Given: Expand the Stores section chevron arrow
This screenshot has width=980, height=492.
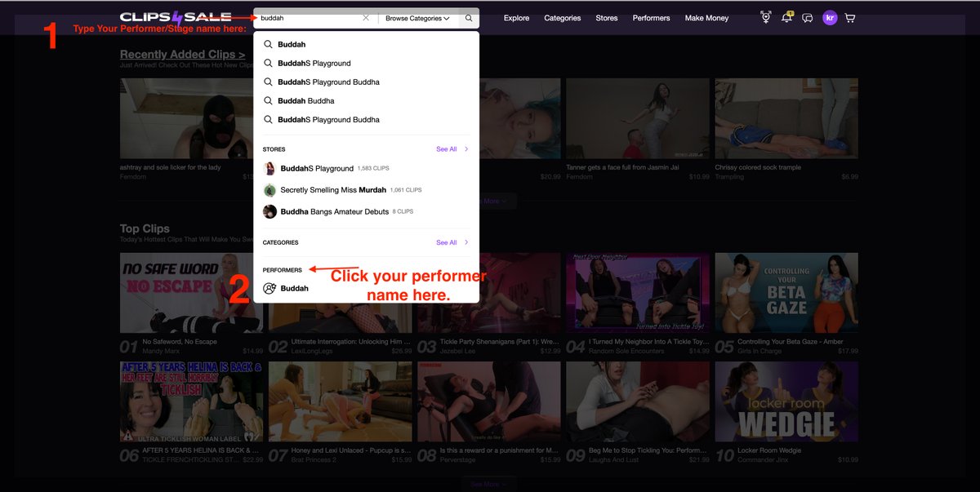Looking at the screenshot, I should [x=466, y=149].
